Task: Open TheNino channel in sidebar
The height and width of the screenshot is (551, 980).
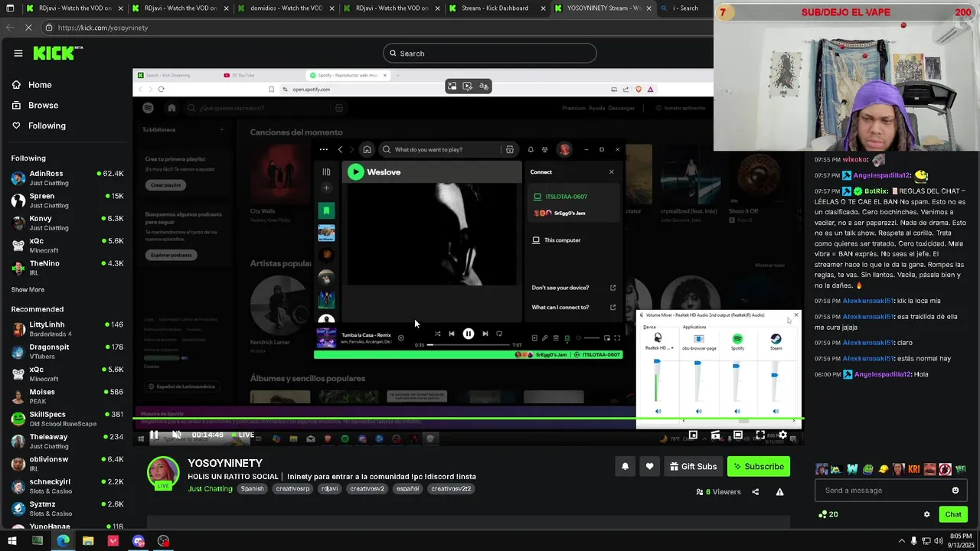Action: click(x=67, y=267)
